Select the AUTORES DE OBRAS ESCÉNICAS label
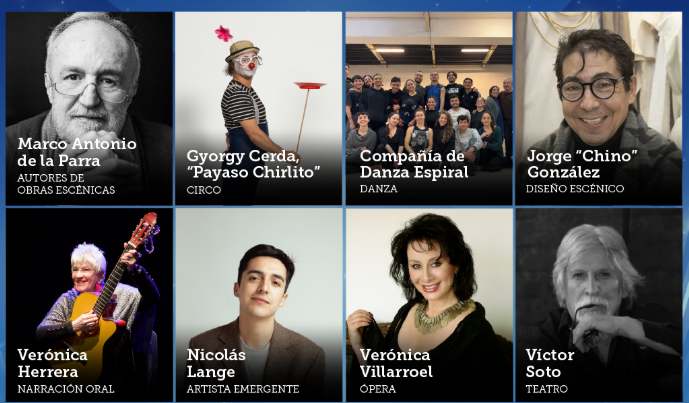Viewport: 689px width, 403px height. coord(66,184)
